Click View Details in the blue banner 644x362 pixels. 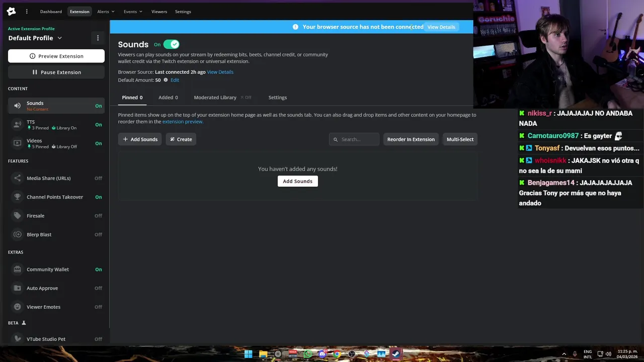pyautogui.click(x=441, y=27)
